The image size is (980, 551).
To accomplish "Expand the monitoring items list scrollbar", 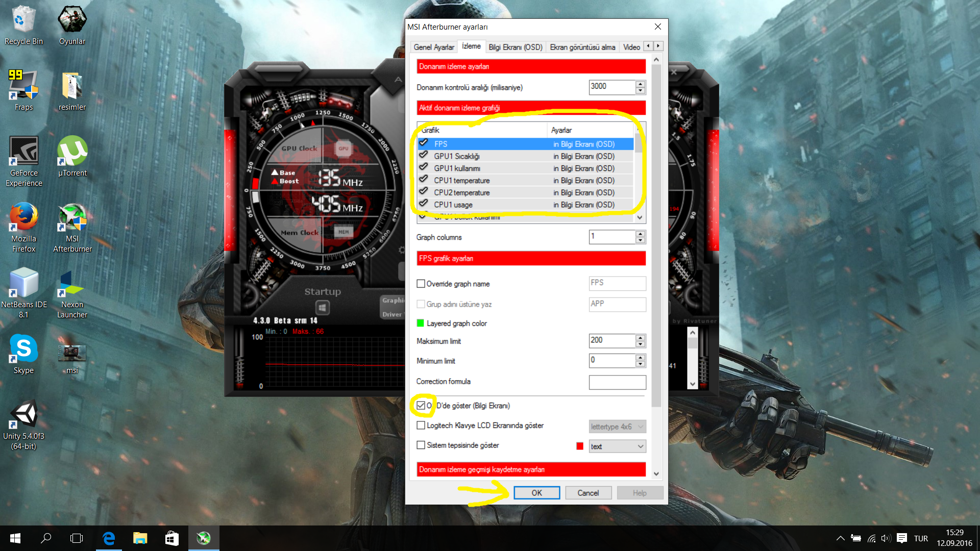I will point(640,217).
